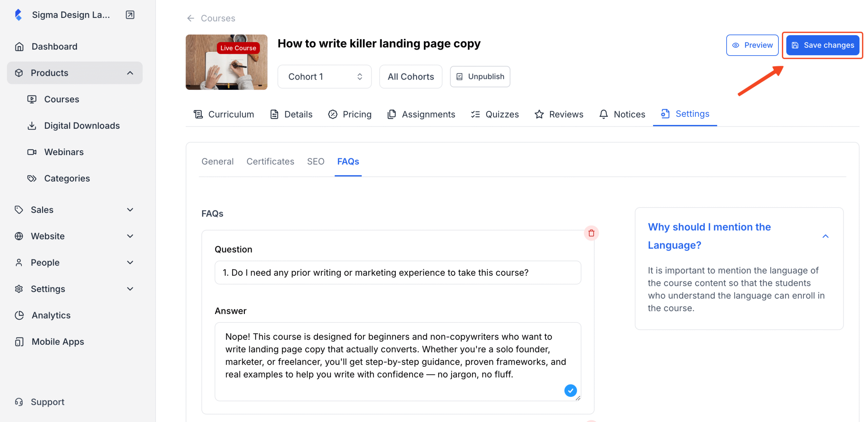Click the Save changes button
Image resolution: width=868 pixels, height=422 pixels.
[823, 45]
